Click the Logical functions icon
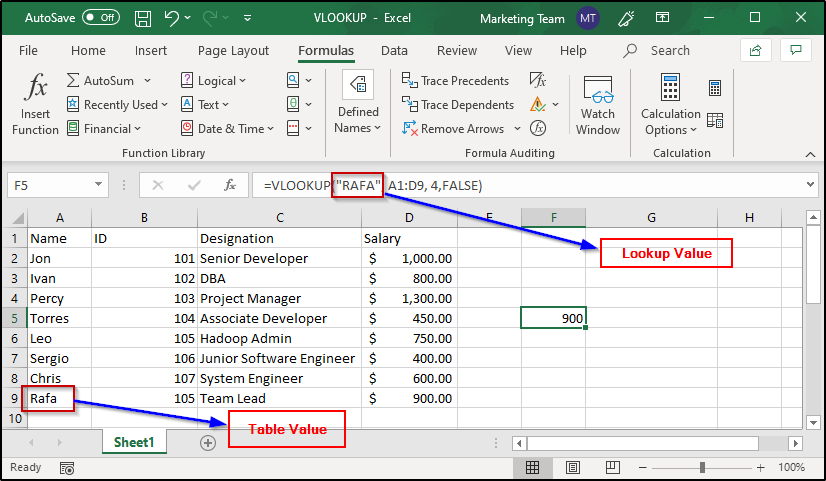Screen dimensions: 826x481 [186, 80]
